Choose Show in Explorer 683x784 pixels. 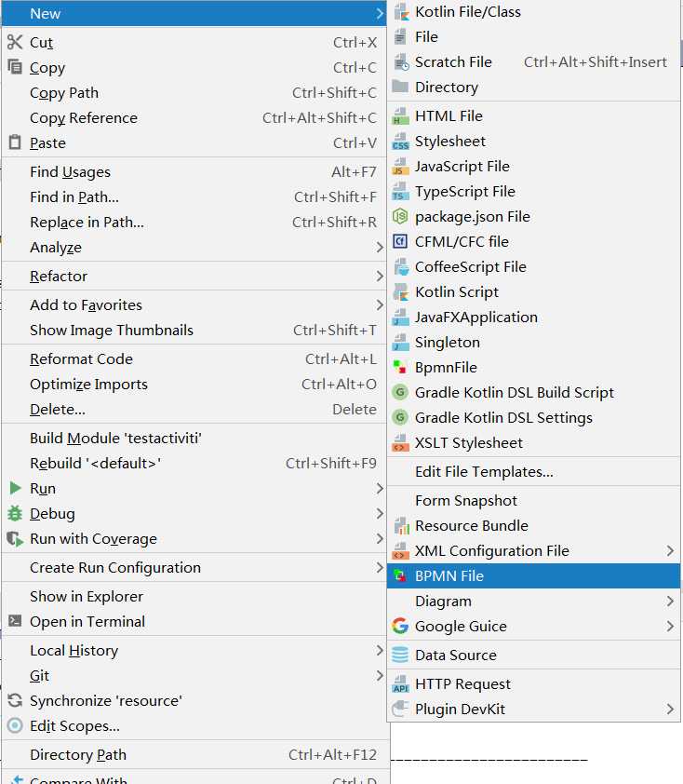pos(194,597)
